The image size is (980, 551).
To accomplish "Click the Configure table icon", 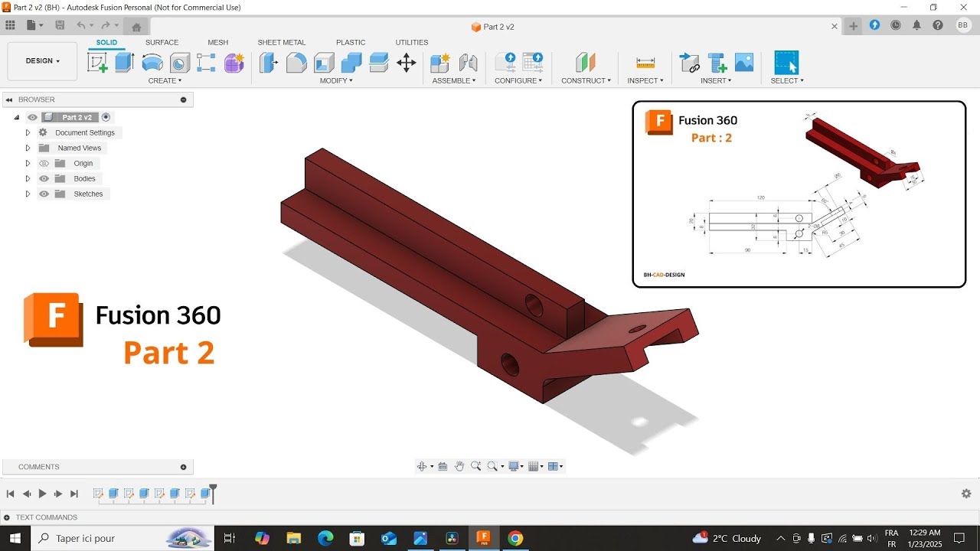I will 532,63.
